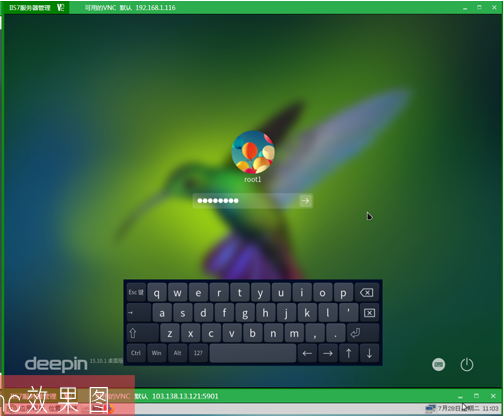The image size is (503, 416).
Task: Tap the k key on virtual keyboard
Action: 307,313
